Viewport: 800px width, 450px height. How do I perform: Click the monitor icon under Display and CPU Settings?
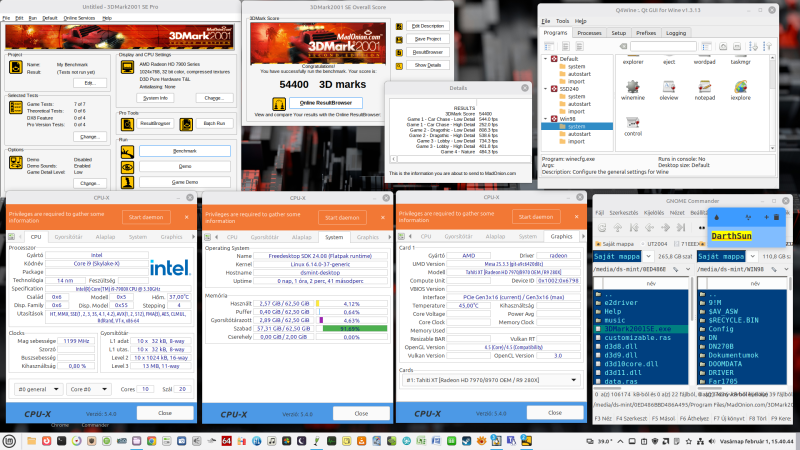127,67
